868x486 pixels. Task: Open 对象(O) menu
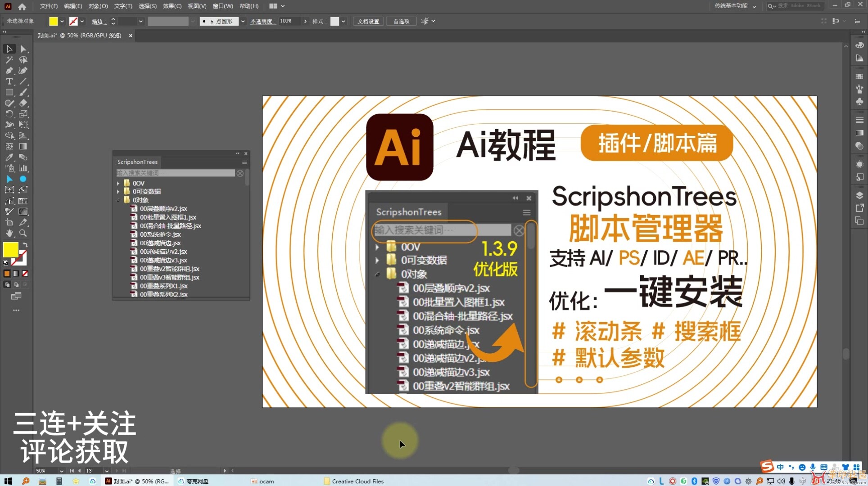point(98,6)
